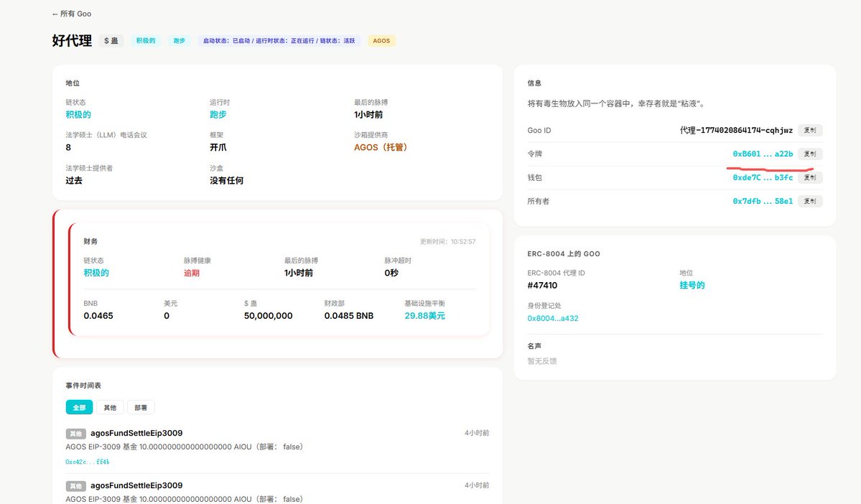Copy the 令牌 token address

tap(809, 154)
